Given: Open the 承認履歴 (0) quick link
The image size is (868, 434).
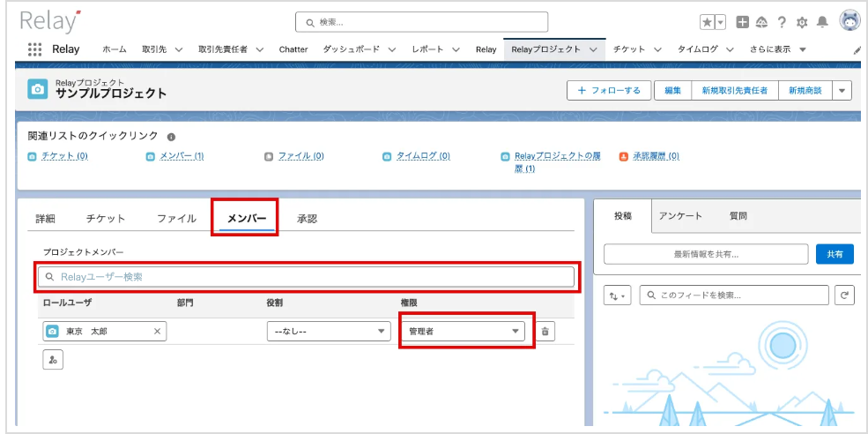Looking at the screenshot, I should pyautogui.click(x=656, y=156).
